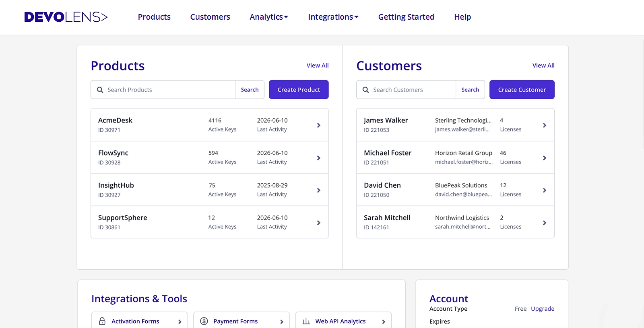The image size is (644, 328).
Task: Click the ID 221053 text
Action: click(x=376, y=130)
